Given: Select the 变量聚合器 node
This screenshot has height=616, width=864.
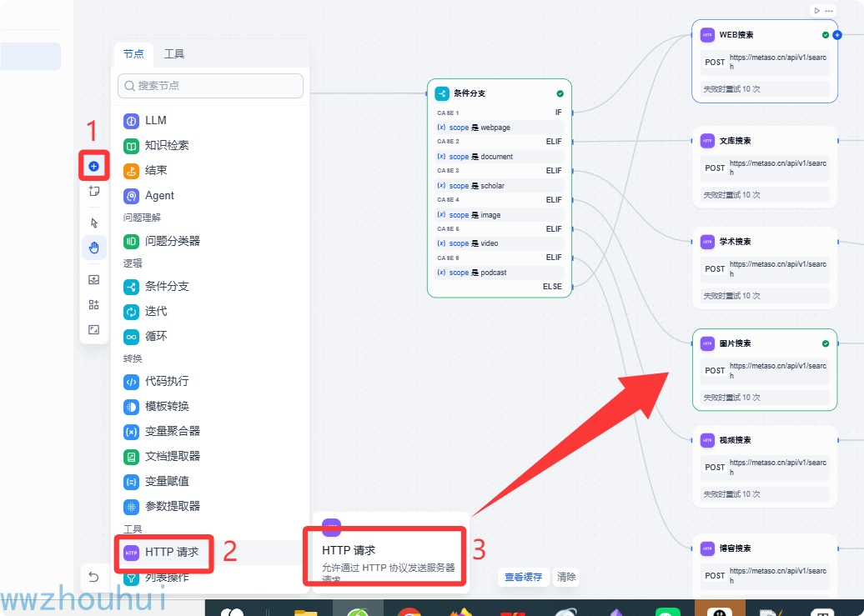Looking at the screenshot, I should click(x=210, y=432).
